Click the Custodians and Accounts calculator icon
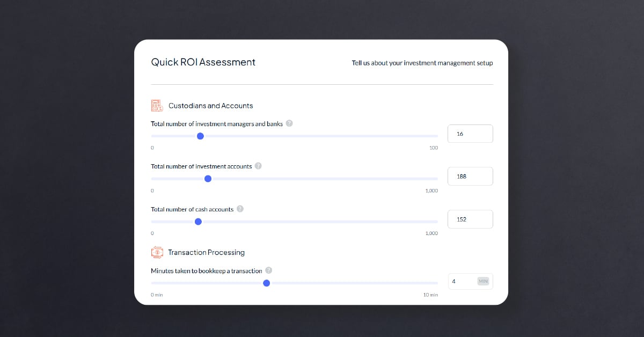This screenshot has width=644, height=337. point(157,105)
